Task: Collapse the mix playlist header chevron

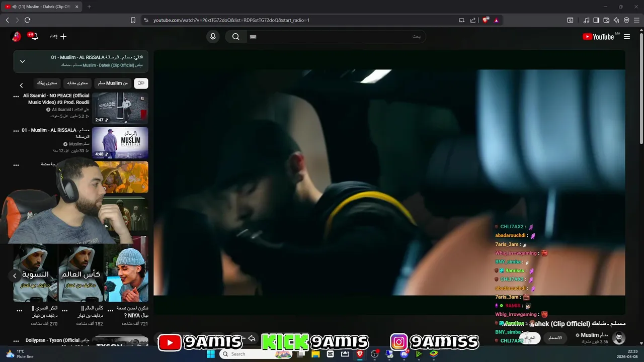Action: tap(22, 61)
